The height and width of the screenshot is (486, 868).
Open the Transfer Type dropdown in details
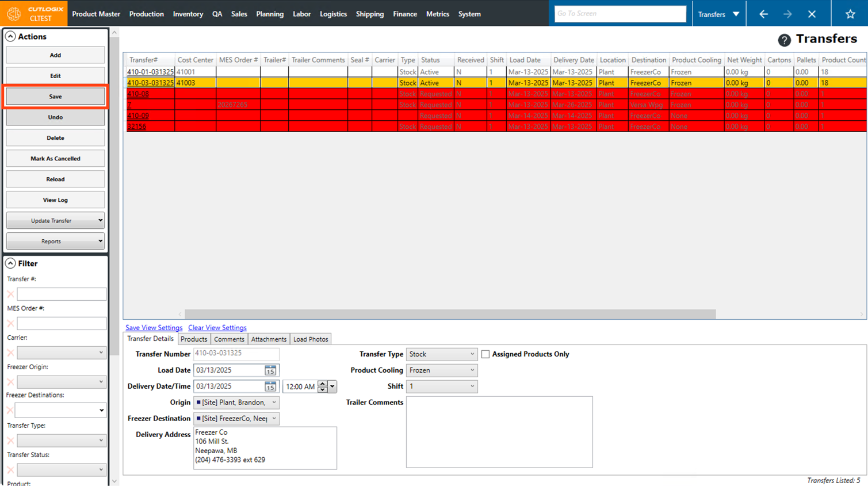tap(441, 354)
